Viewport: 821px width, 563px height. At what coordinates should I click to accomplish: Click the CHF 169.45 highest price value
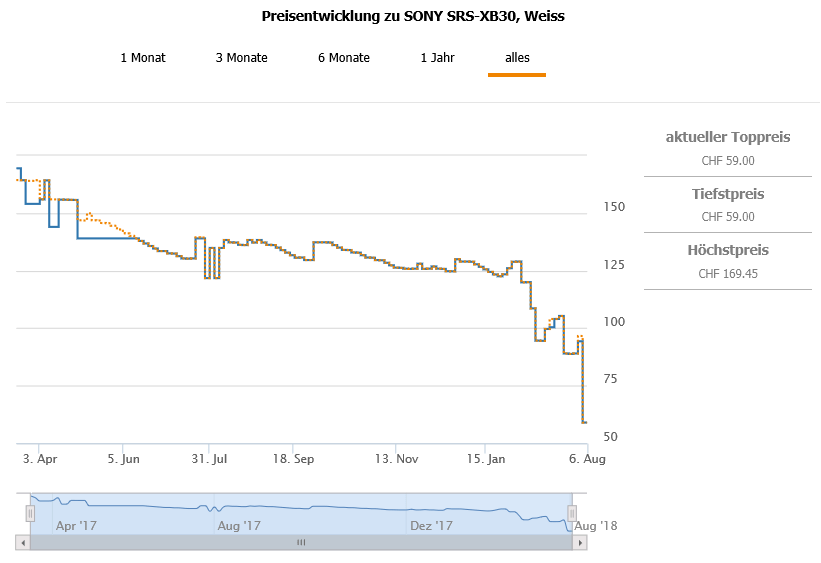click(x=728, y=273)
